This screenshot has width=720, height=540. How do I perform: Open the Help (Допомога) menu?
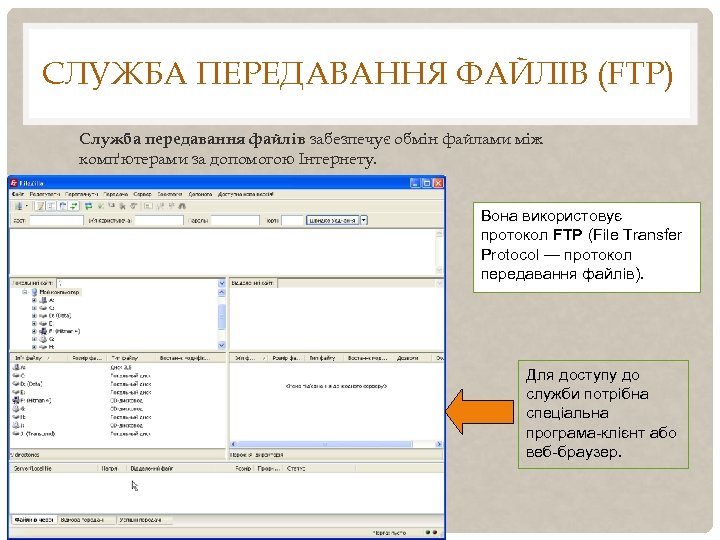200,194
